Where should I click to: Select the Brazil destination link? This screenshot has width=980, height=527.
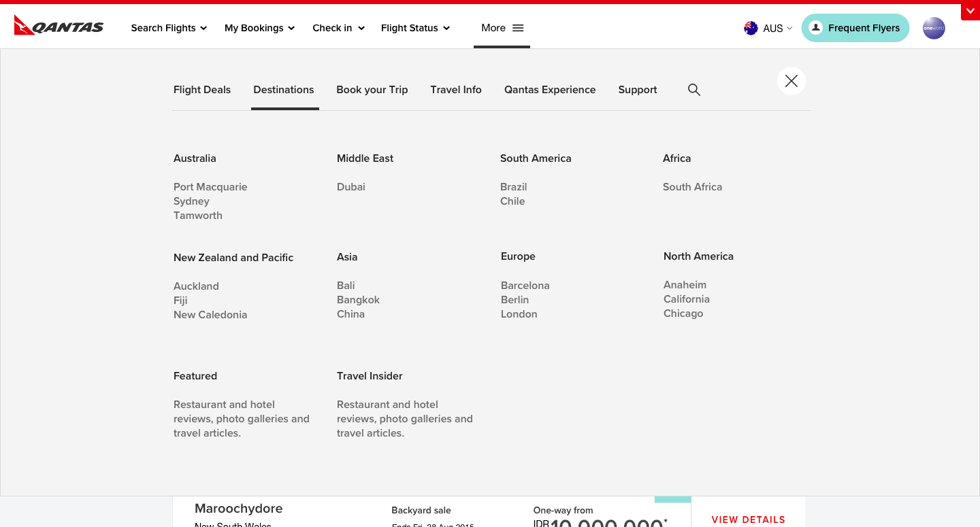pos(514,187)
